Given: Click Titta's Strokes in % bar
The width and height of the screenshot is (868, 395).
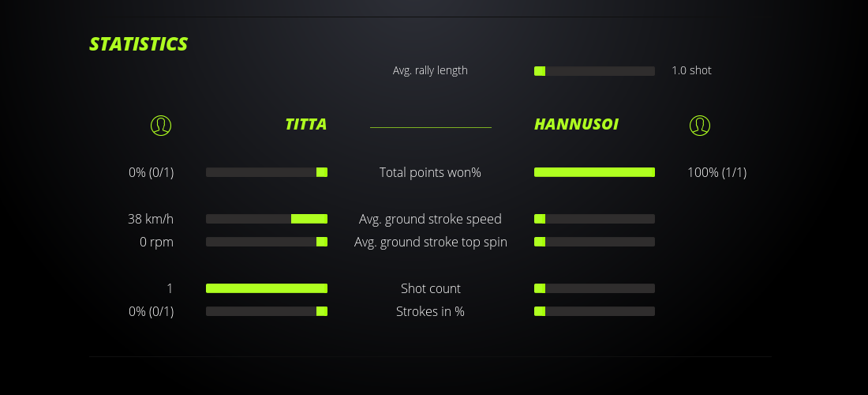Looking at the screenshot, I should click(267, 311).
